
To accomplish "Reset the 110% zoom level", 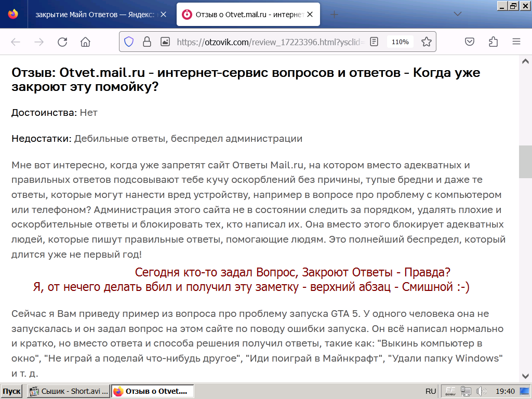I will tap(400, 42).
